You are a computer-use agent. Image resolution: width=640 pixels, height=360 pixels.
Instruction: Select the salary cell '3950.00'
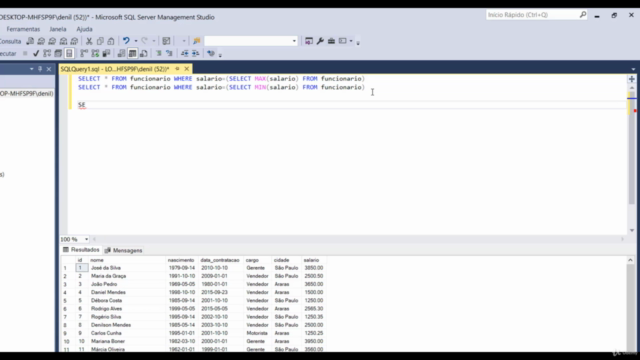313,341
